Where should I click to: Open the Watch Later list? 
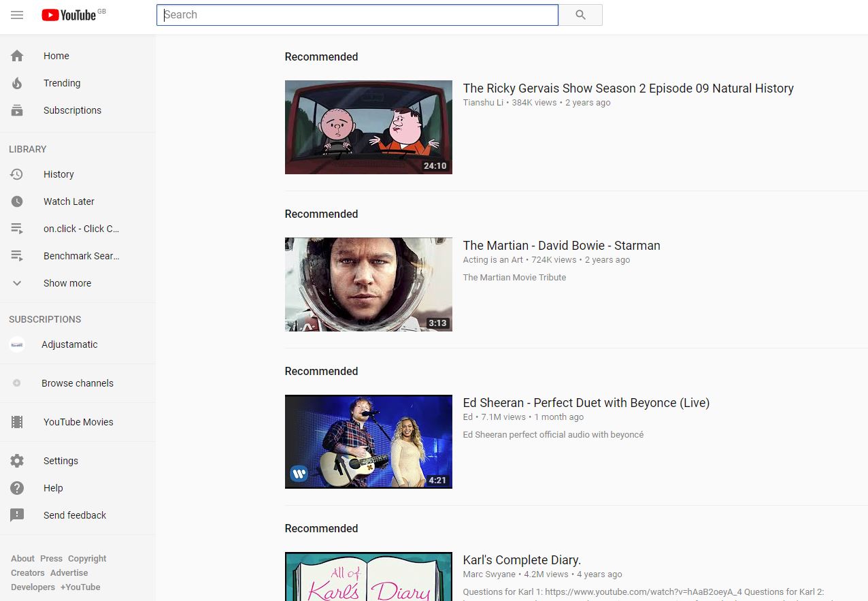coord(78,201)
